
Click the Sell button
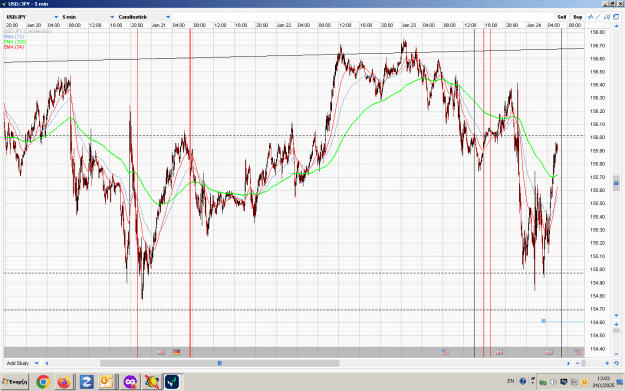pos(562,17)
